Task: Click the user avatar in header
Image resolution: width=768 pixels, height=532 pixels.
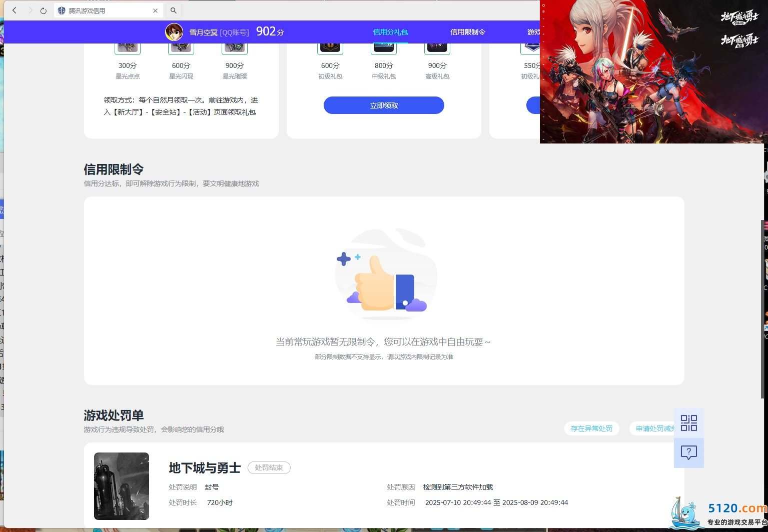Action: pyautogui.click(x=174, y=32)
